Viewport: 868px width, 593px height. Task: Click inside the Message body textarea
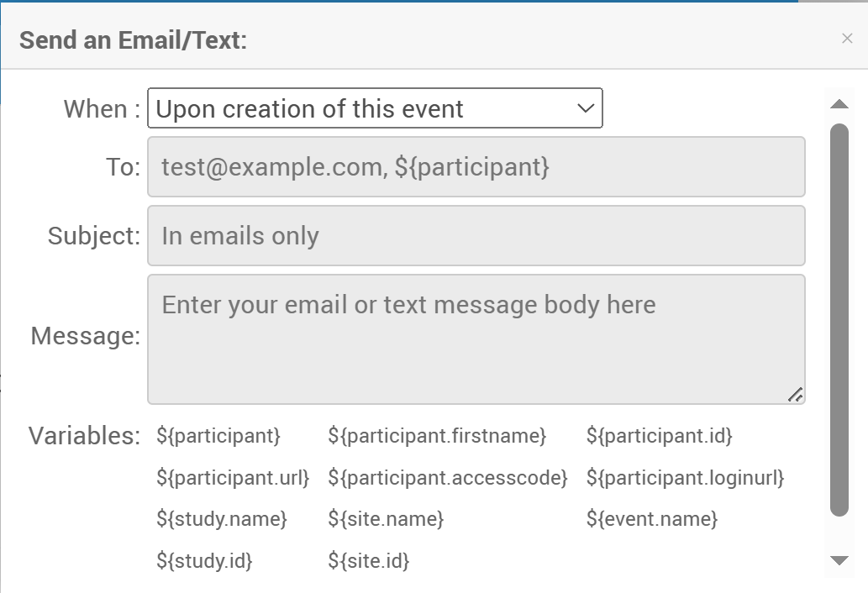476,338
